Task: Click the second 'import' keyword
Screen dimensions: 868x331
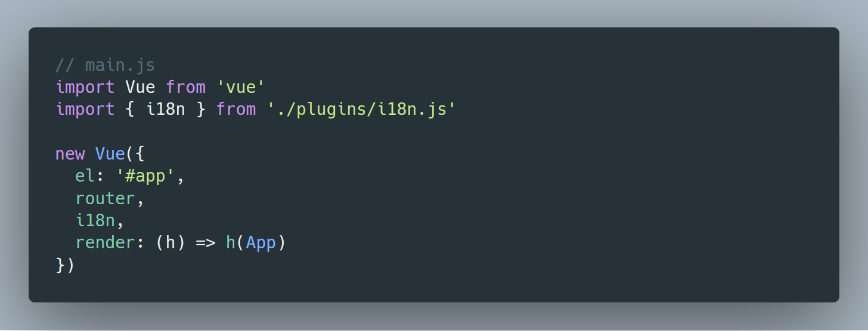Action: tap(85, 110)
